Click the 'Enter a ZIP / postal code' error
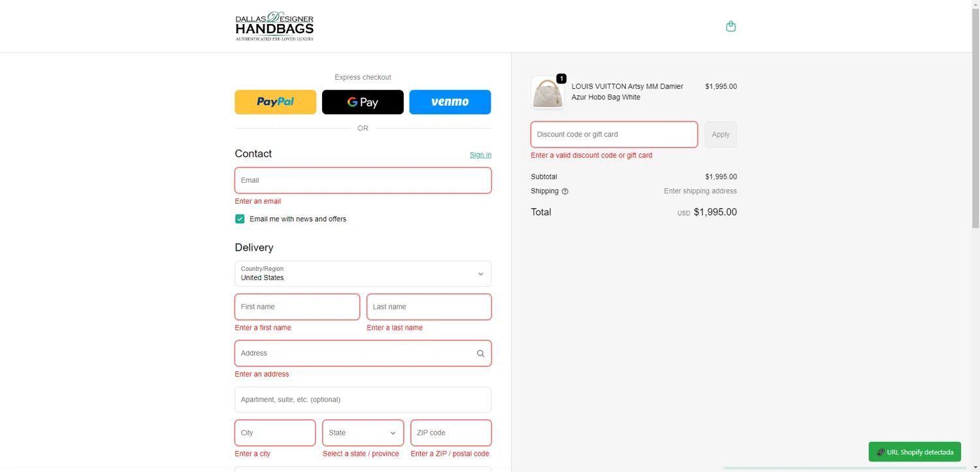 (x=450, y=454)
